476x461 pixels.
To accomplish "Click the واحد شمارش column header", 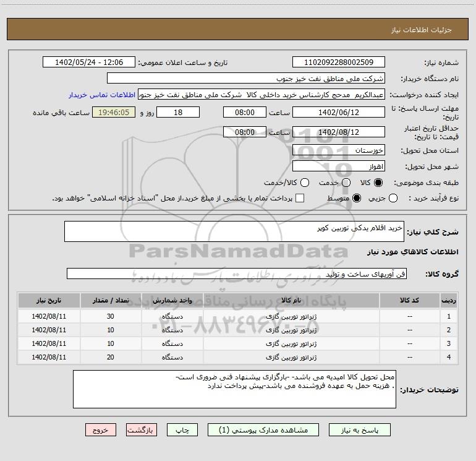I will (172, 300).
